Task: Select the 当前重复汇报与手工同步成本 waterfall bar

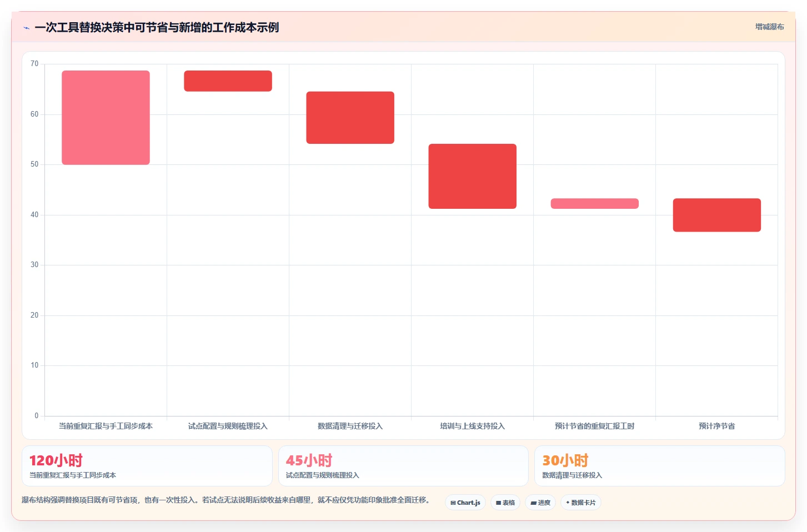Action: (x=106, y=118)
